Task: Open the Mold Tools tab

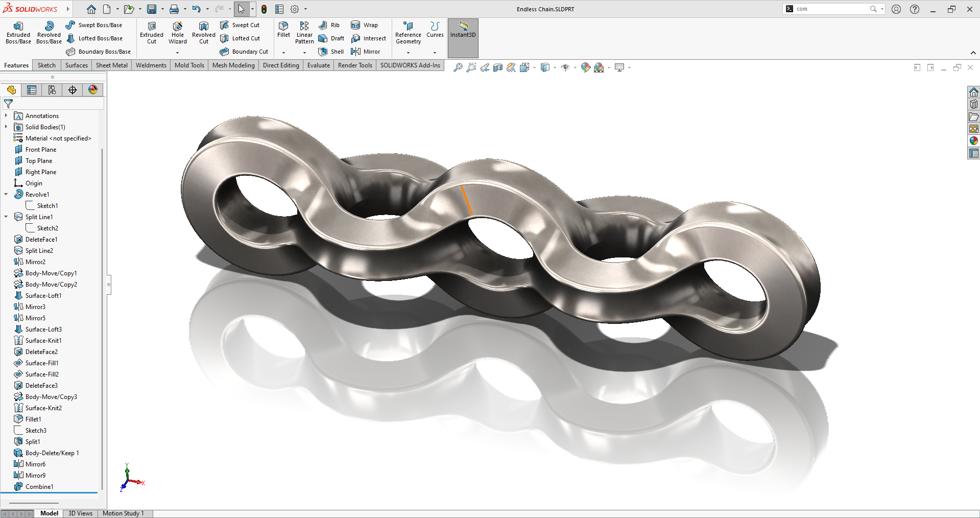Action: [189, 65]
